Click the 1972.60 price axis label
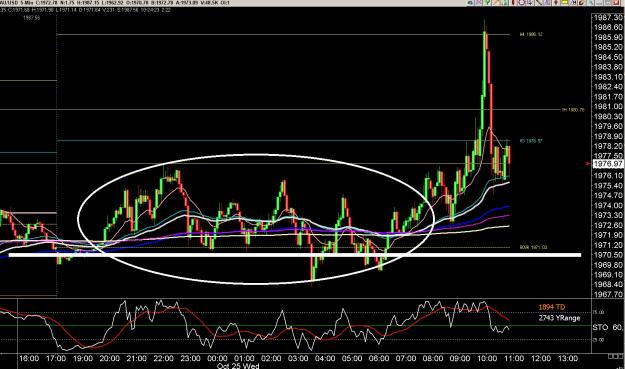This screenshot has height=369, width=625. coord(608,225)
